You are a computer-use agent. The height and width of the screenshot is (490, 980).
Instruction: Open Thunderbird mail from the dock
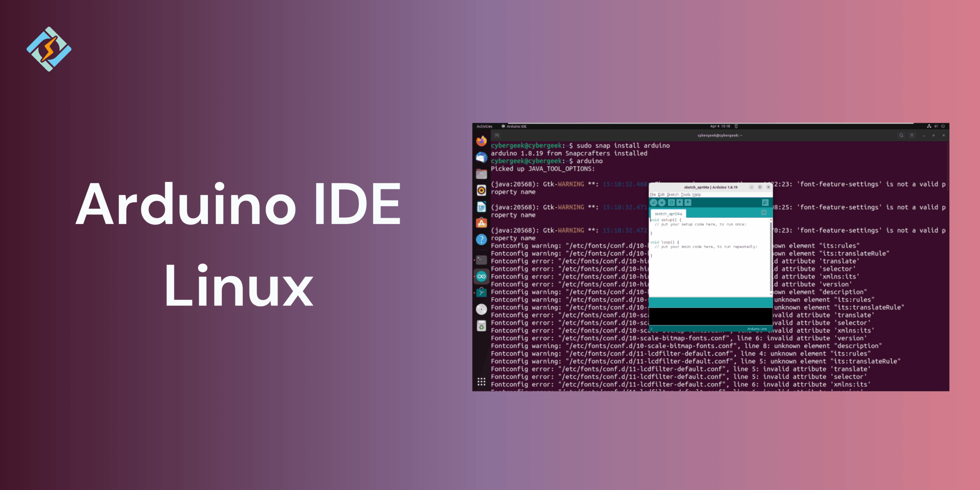(481, 157)
